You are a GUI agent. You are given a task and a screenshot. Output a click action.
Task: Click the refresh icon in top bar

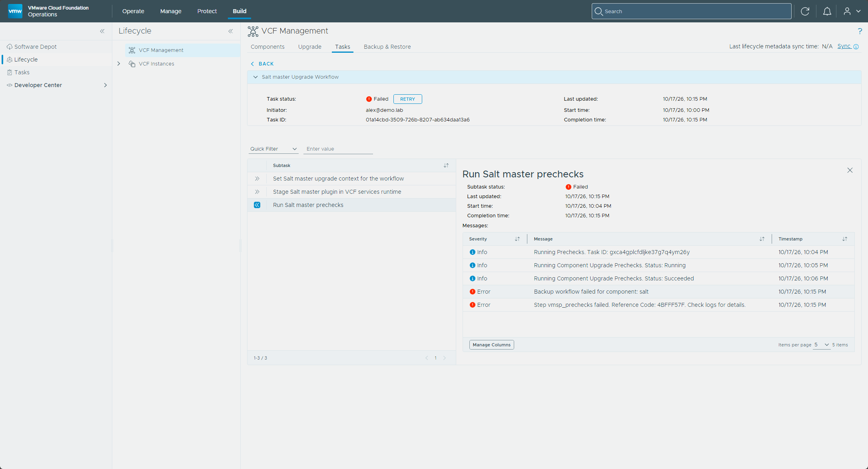805,11
